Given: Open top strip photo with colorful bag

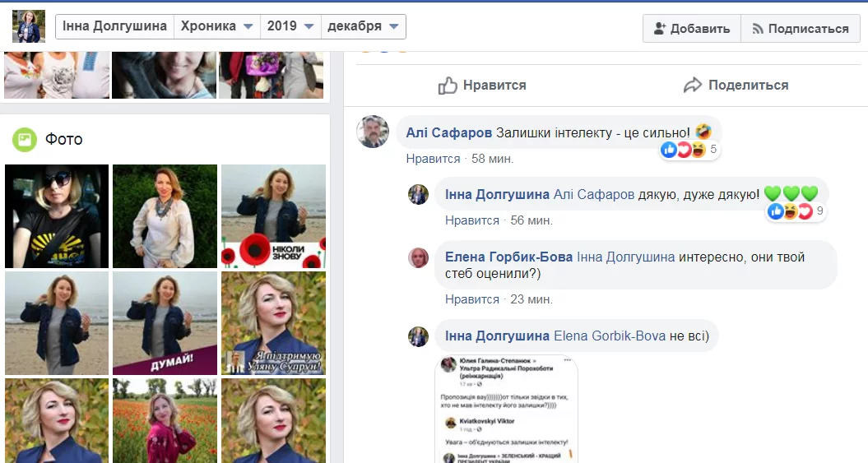Looking at the screenshot, I should click(272, 75).
